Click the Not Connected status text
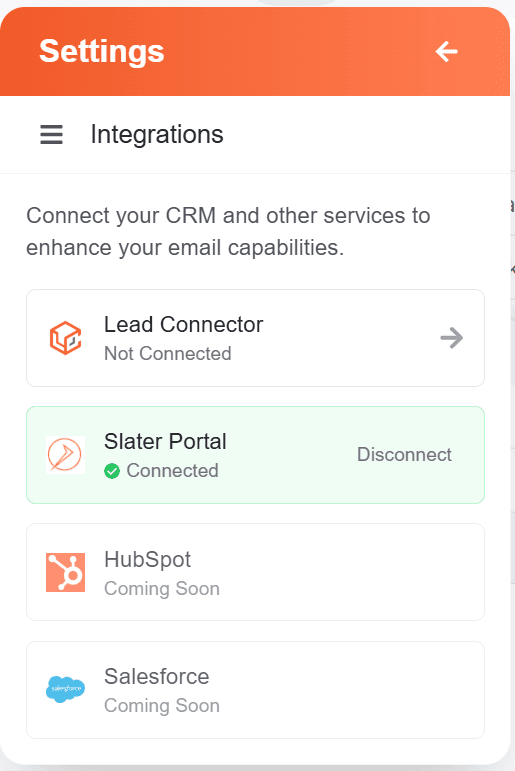The image size is (515, 771). point(168,354)
